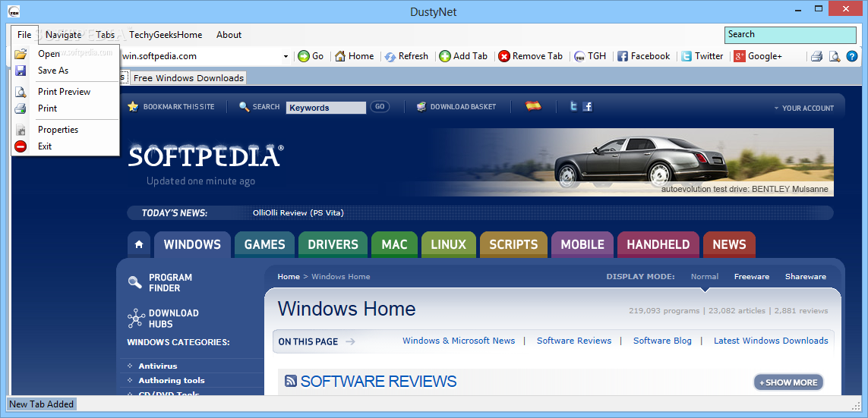Screen dimensions: 868x418
Task: Expand the Your Account dropdown
Action: 803,108
